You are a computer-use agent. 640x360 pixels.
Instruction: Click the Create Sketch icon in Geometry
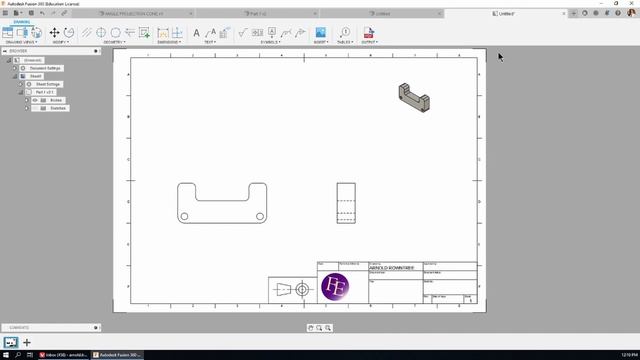click(x=144, y=33)
